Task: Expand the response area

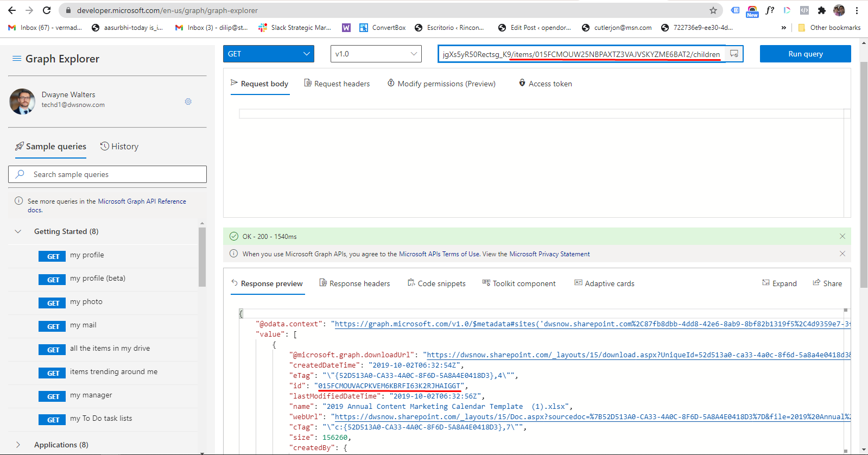Action: (780, 283)
